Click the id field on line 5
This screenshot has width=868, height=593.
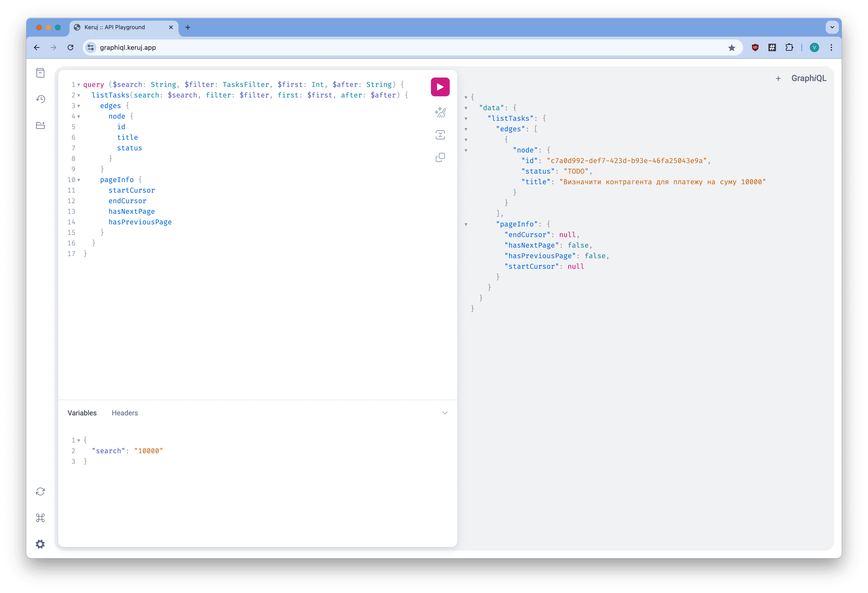pos(121,127)
